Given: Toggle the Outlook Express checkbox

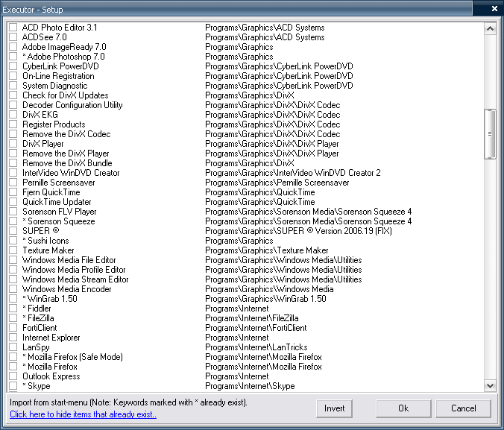Looking at the screenshot, I should tap(13, 376).
